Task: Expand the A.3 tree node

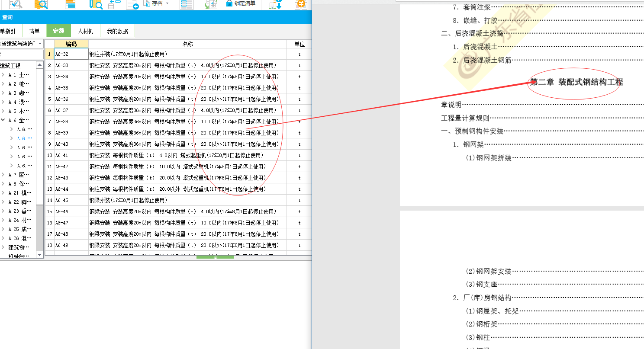Action: 3,93
